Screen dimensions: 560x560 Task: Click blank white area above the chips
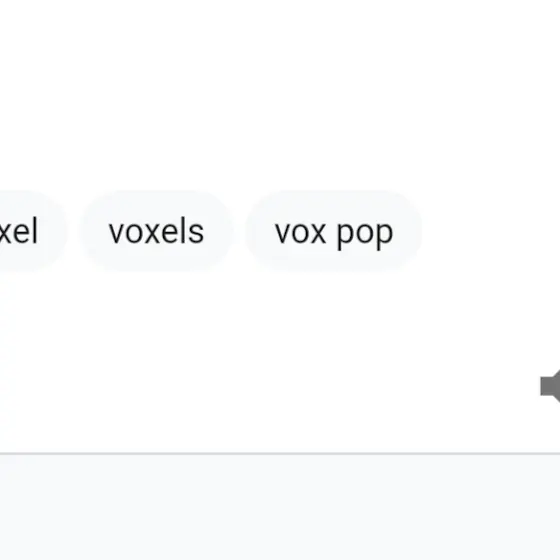click(280, 93)
